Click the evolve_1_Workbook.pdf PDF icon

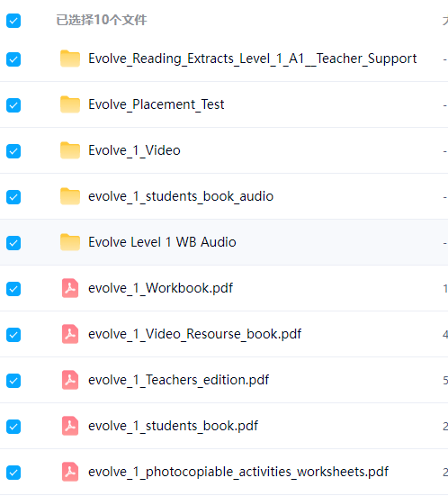70,288
